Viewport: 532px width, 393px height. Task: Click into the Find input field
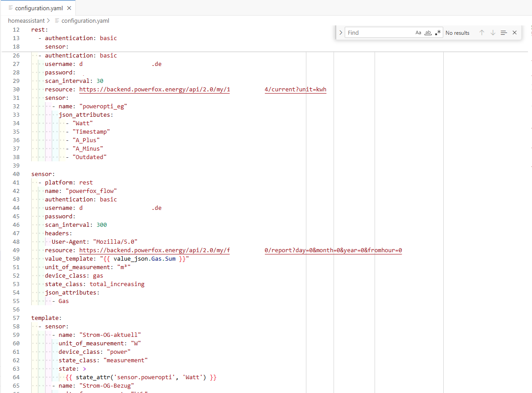point(379,33)
